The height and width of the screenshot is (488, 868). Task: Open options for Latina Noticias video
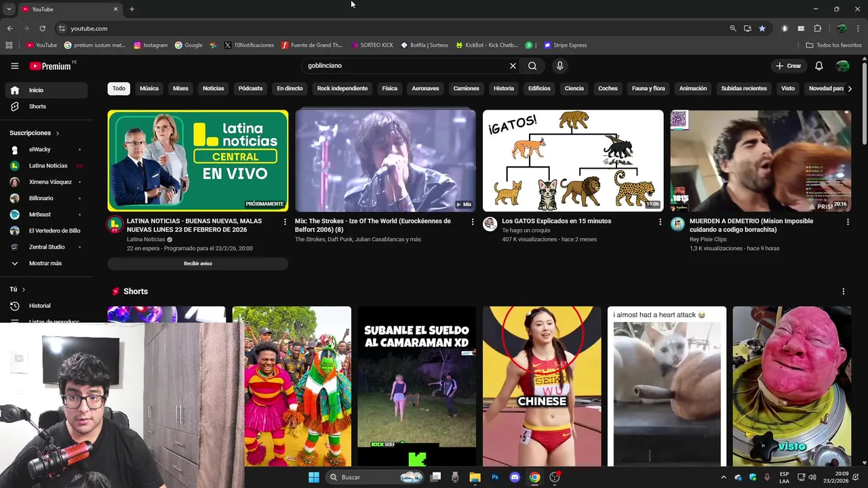(285, 222)
